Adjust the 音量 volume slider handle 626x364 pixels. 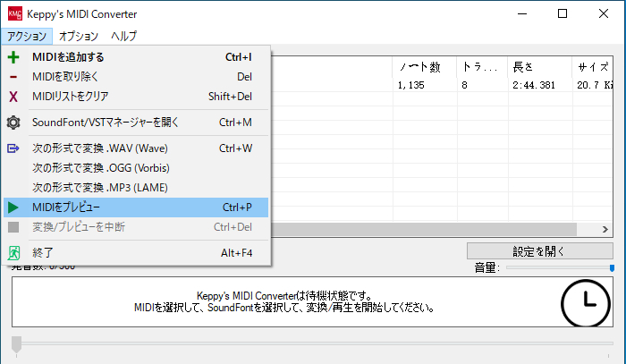pyautogui.click(x=612, y=267)
